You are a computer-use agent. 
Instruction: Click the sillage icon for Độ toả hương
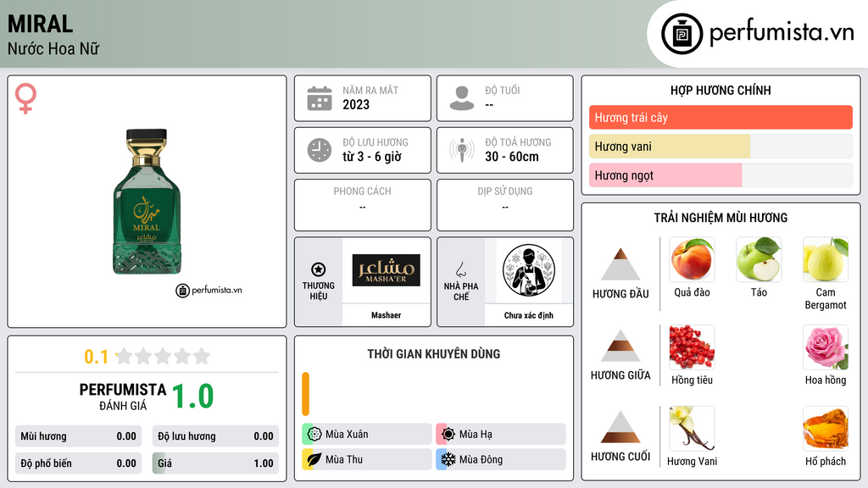462,150
